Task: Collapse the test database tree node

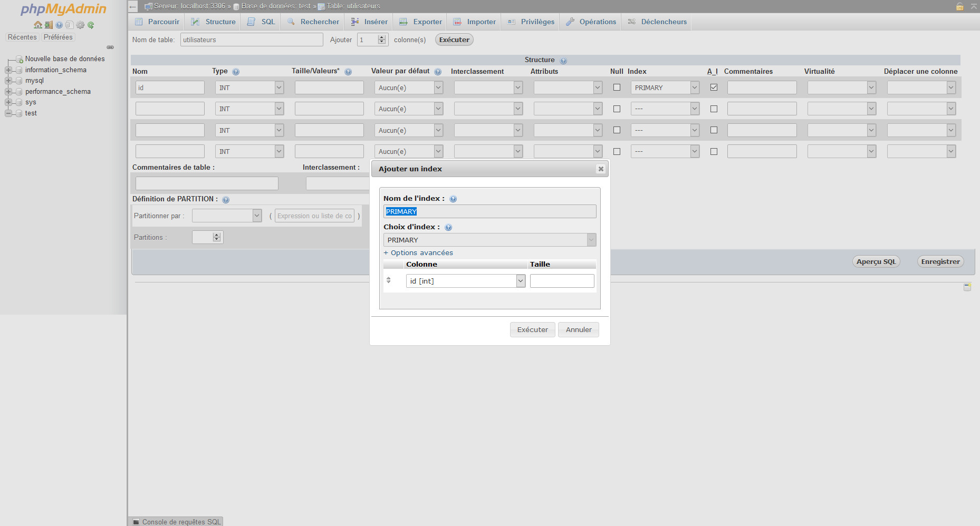Action: 8,113
